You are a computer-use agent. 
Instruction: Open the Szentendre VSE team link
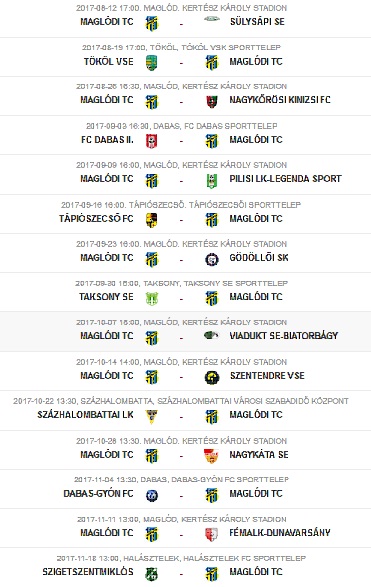(267, 375)
